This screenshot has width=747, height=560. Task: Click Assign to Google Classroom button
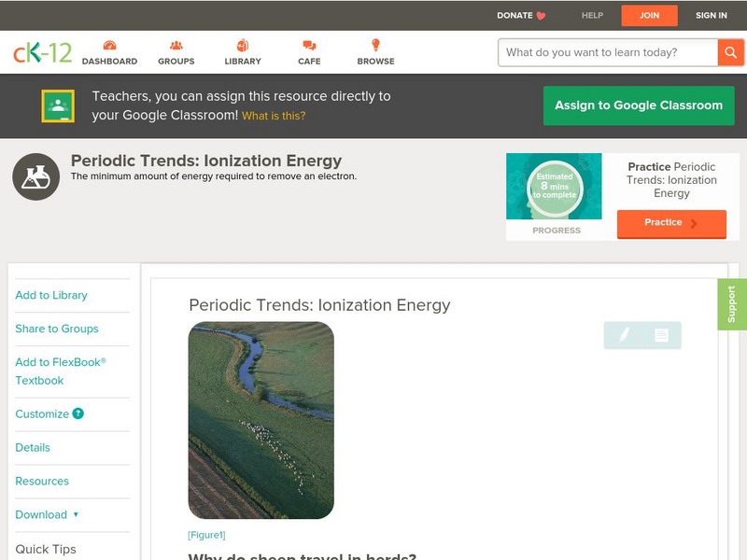[639, 105]
